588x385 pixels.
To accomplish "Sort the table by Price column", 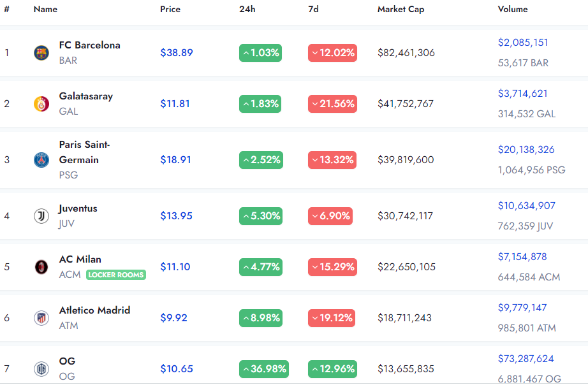I will [170, 10].
